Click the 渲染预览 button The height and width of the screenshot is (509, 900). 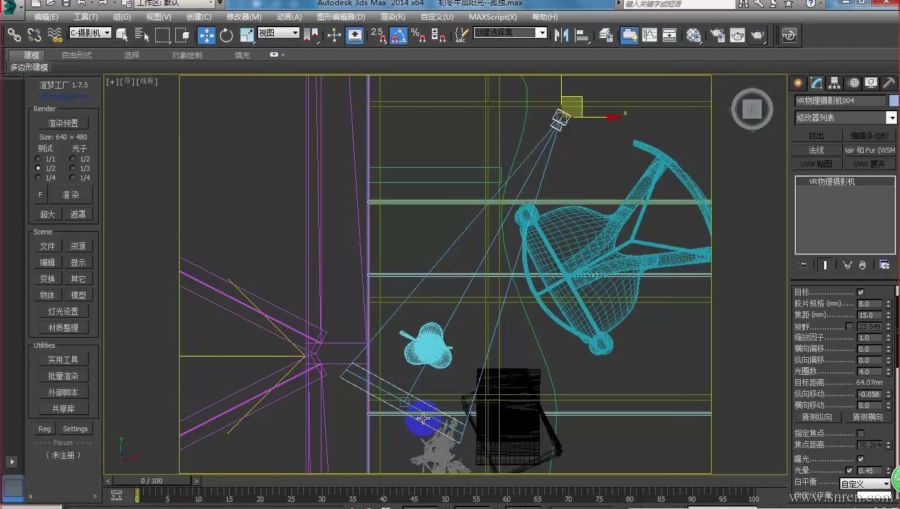point(62,123)
